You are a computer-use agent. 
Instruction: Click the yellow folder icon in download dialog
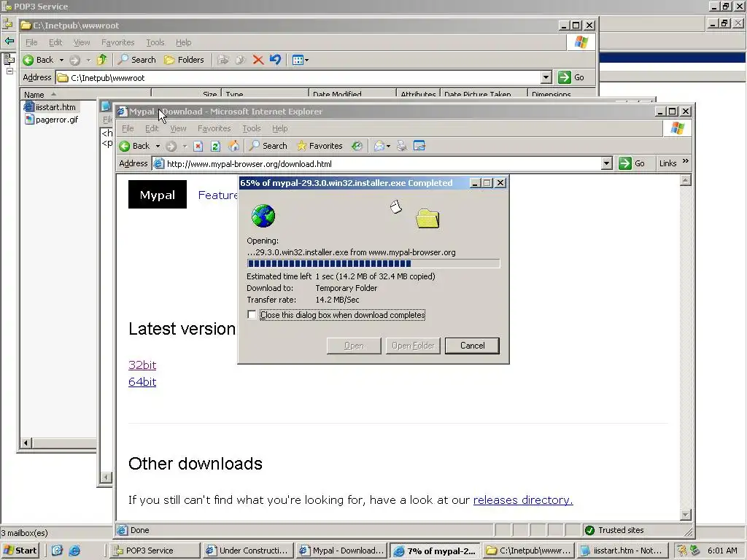427,219
